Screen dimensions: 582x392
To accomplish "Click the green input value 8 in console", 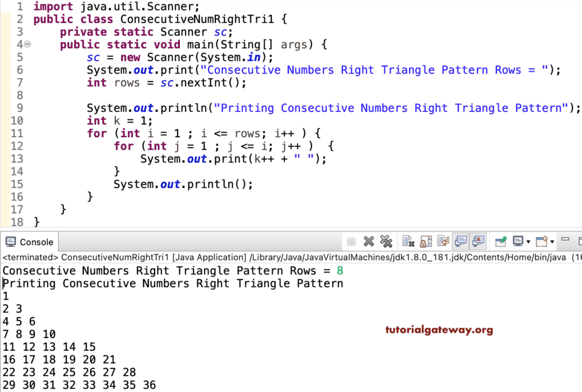I will [x=341, y=270].
